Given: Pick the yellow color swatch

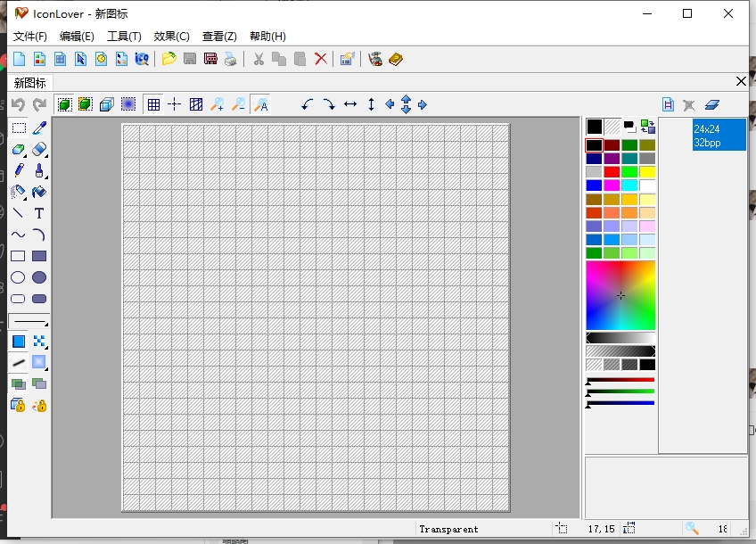Looking at the screenshot, I should [x=647, y=171].
